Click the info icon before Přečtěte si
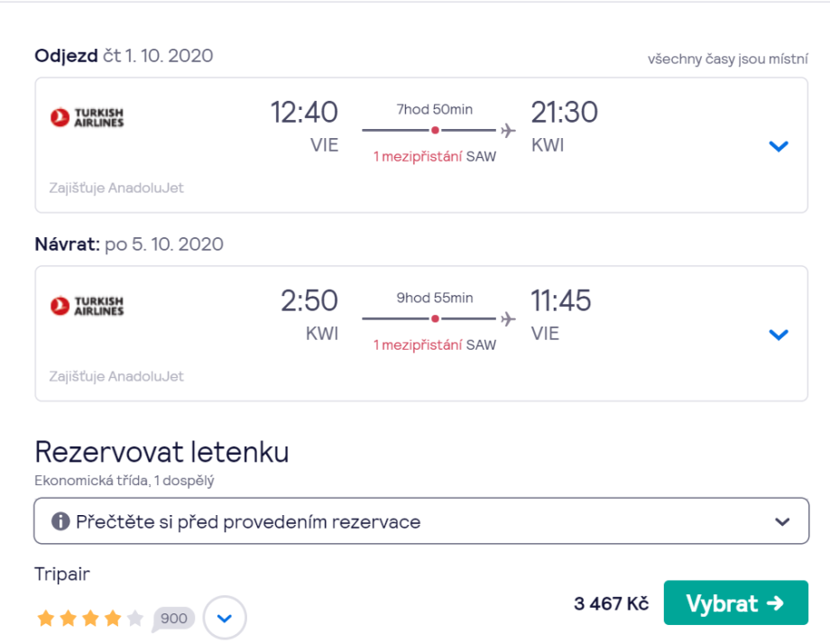Viewport: 830px width, 644px height. [x=61, y=521]
